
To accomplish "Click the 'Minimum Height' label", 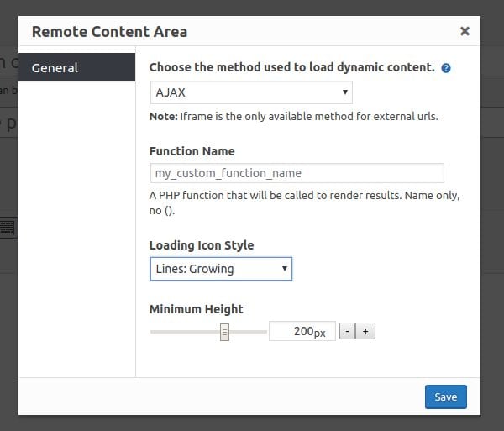I will (196, 309).
